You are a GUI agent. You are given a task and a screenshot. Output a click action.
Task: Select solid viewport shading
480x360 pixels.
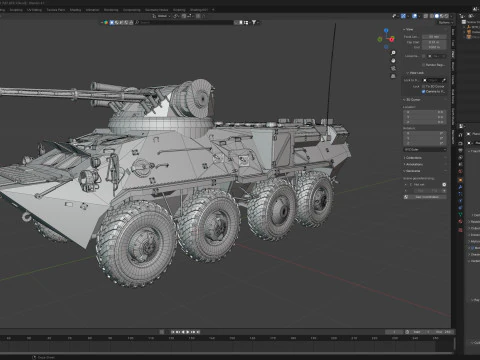[437, 16]
